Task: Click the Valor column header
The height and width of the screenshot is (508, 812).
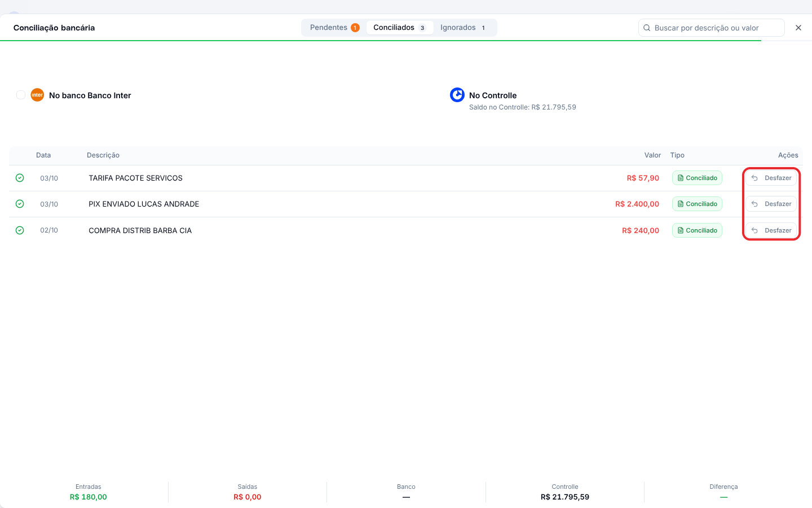Action: pos(652,155)
